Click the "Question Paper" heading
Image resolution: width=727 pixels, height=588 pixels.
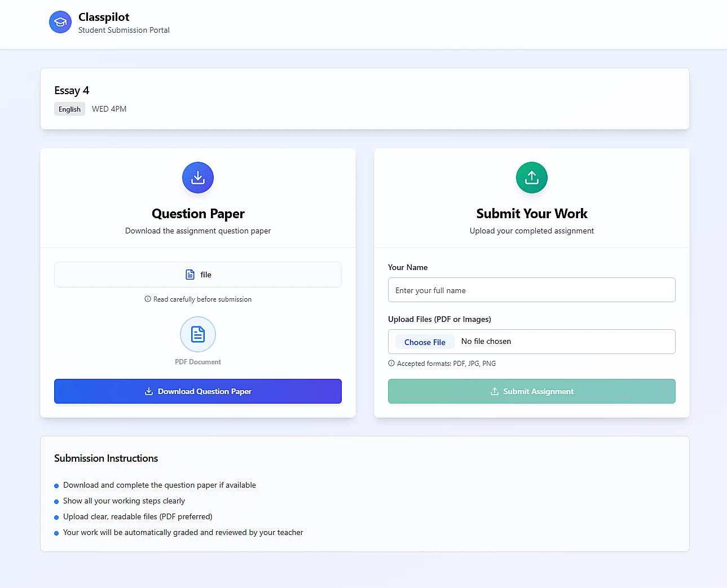click(x=198, y=214)
